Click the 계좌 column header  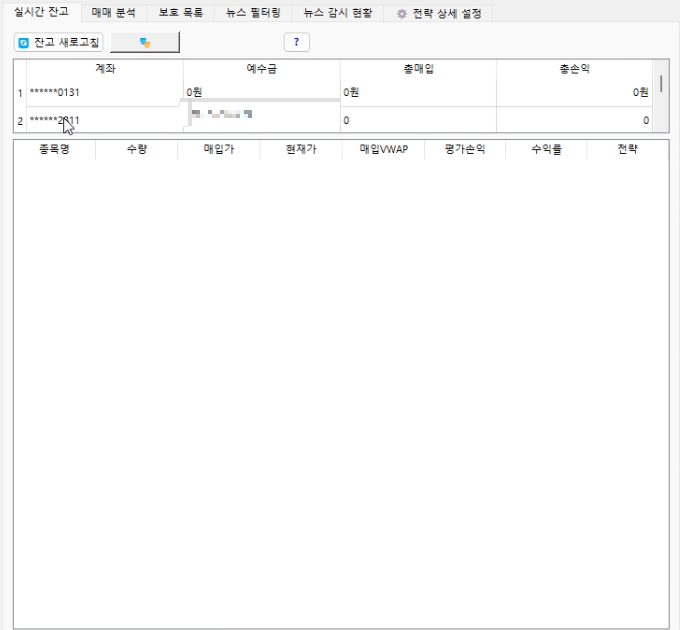pos(105,69)
